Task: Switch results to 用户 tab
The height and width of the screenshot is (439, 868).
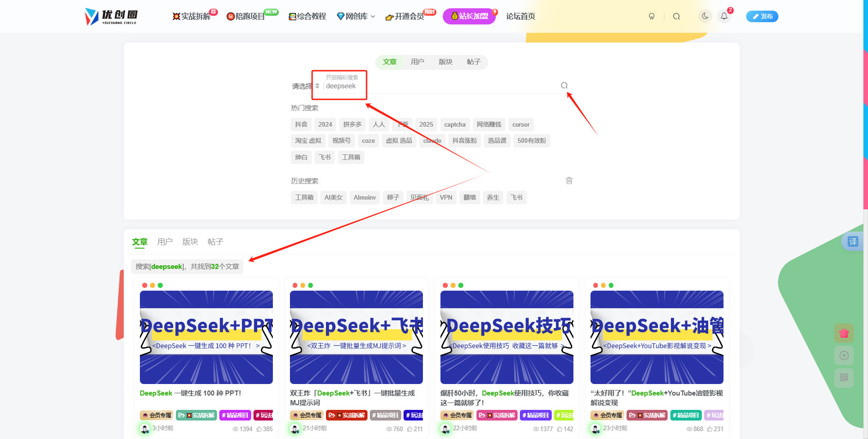Action: pyautogui.click(x=165, y=242)
